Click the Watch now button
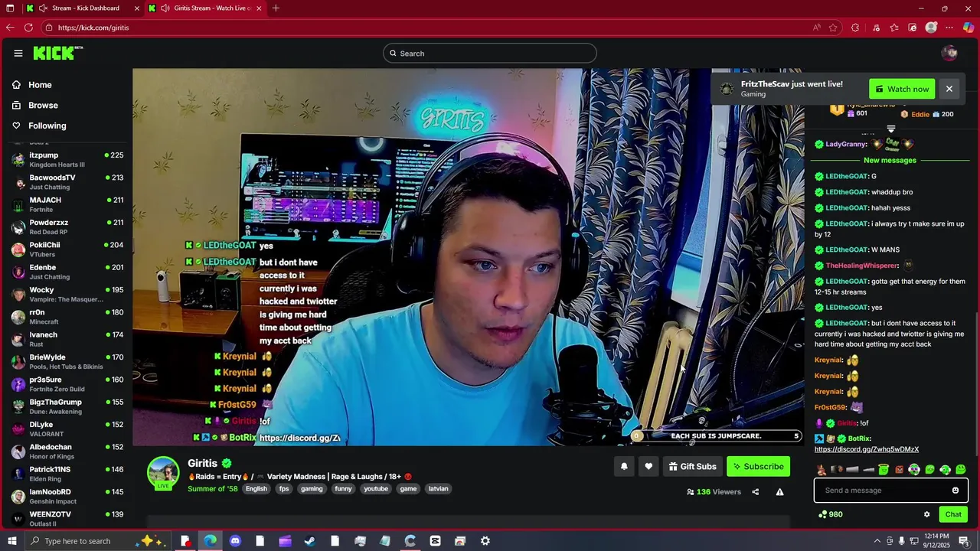The image size is (980, 551). pos(902,89)
